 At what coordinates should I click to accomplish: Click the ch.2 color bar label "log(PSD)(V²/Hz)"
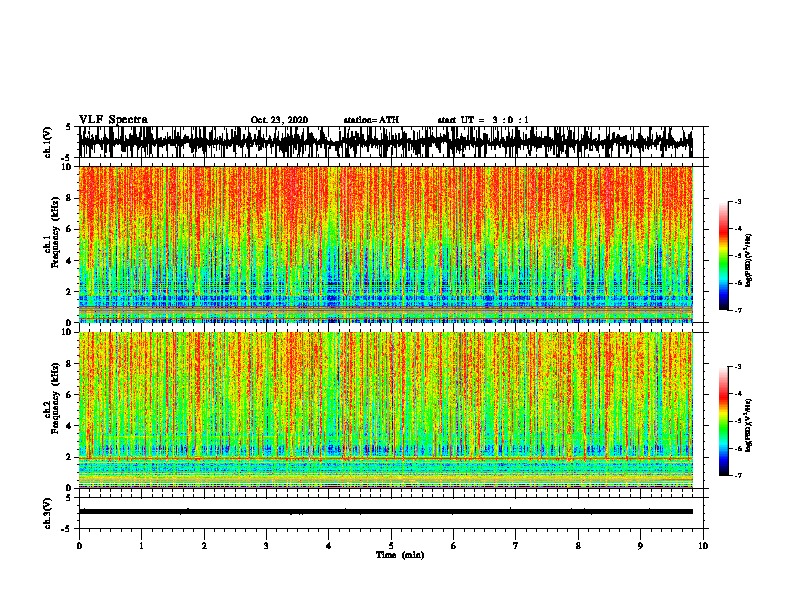[x=749, y=425]
